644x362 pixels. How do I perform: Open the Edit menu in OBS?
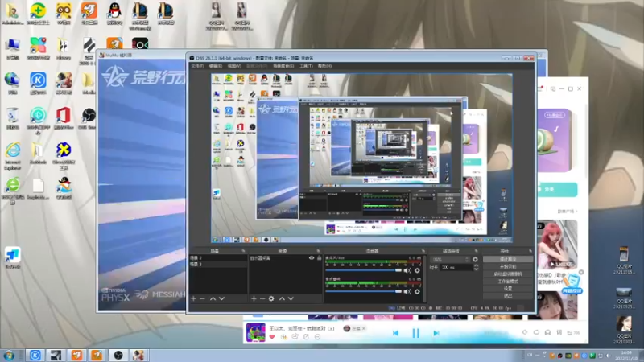216,66
